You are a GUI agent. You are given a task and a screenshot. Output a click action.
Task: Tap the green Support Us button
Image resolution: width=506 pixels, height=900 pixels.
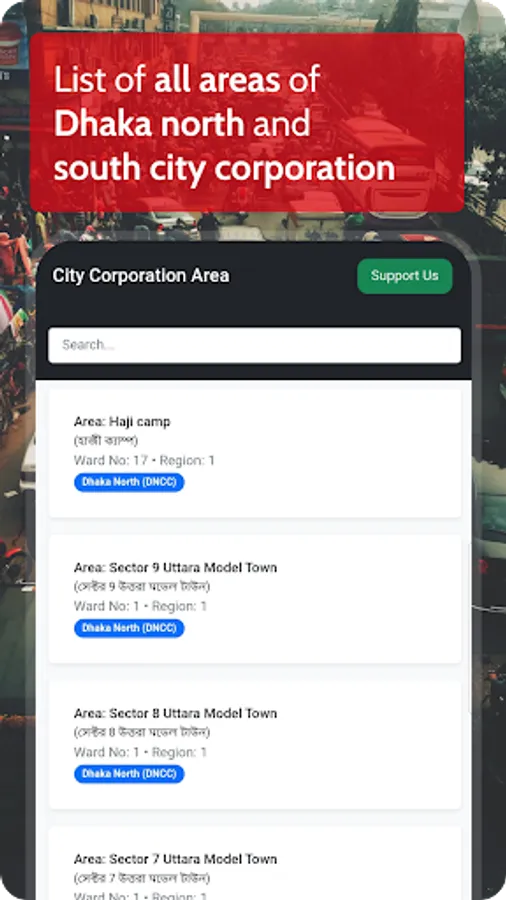(404, 276)
